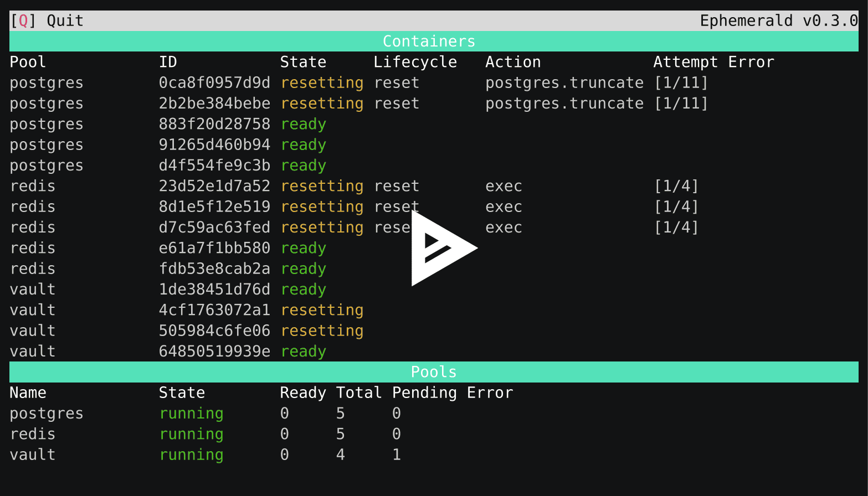868x496 pixels.
Task: Click the Pools Pending column header
Action: (x=424, y=392)
